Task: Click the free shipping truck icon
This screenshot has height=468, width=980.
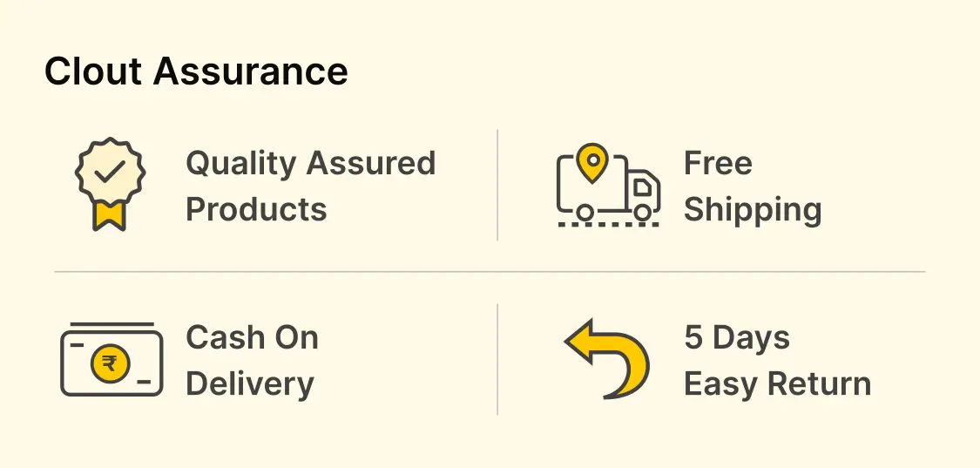Action: (608, 186)
